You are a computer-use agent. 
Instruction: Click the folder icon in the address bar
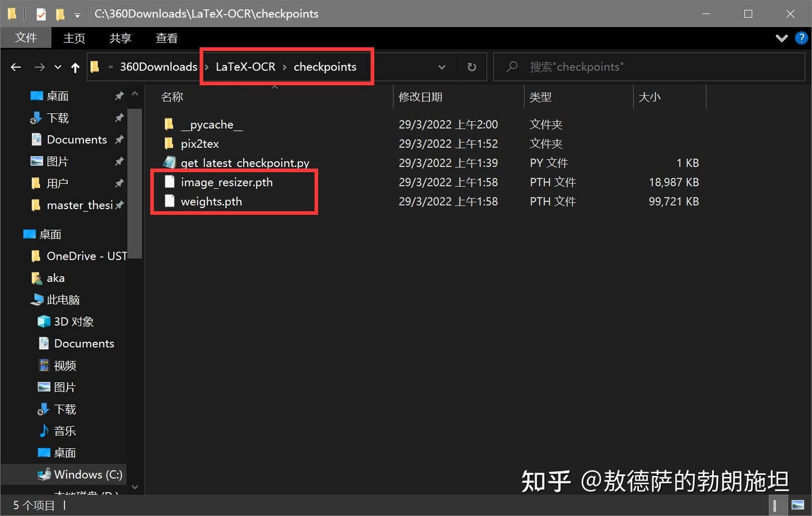click(94, 67)
